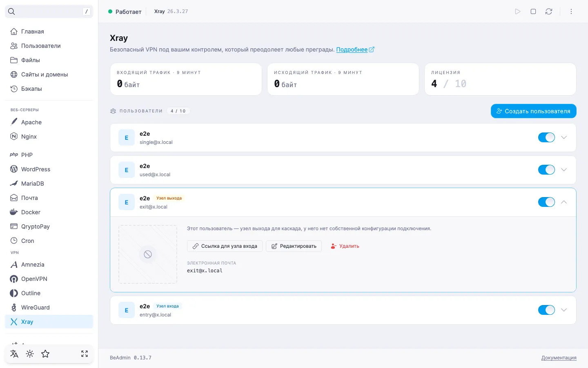Disable exit node user exit@x.local switch
Viewport: 588px width, 368px height.
tap(546, 202)
